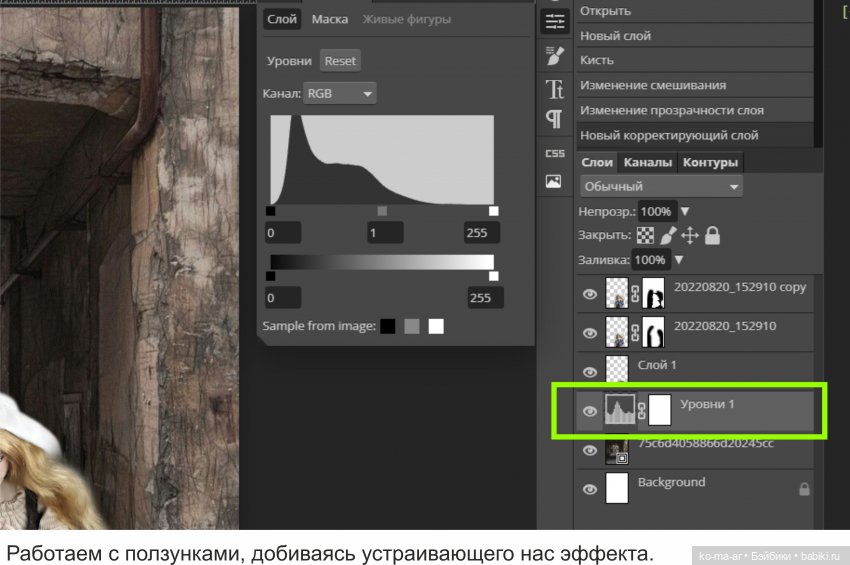Click the output shadows value field 0
The height and width of the screenshot is (565, 850).
pos(283,298)
